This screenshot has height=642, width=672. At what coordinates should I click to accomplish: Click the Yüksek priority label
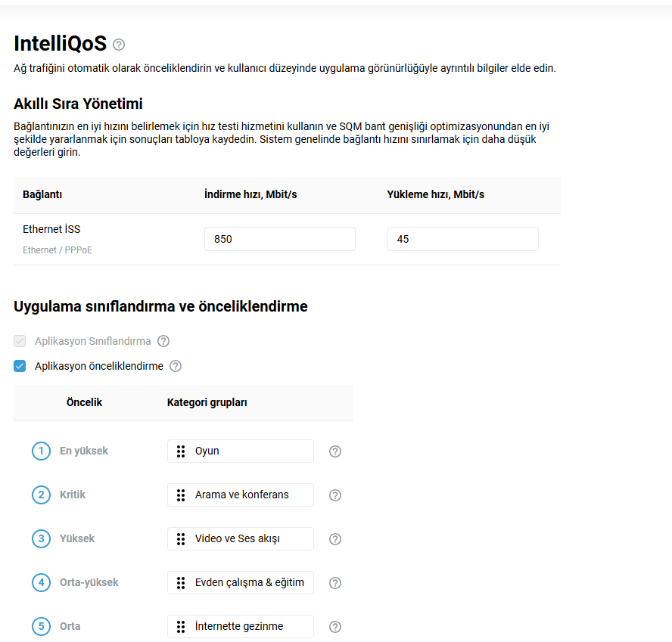77,539
